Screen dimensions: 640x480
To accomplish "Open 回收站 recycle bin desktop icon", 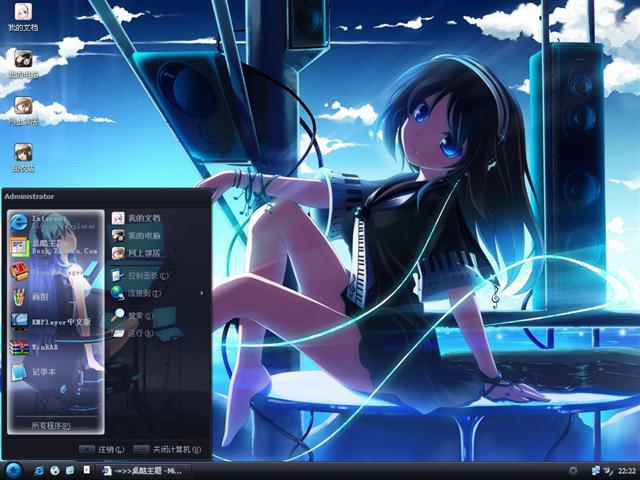I will coord(23,158).
